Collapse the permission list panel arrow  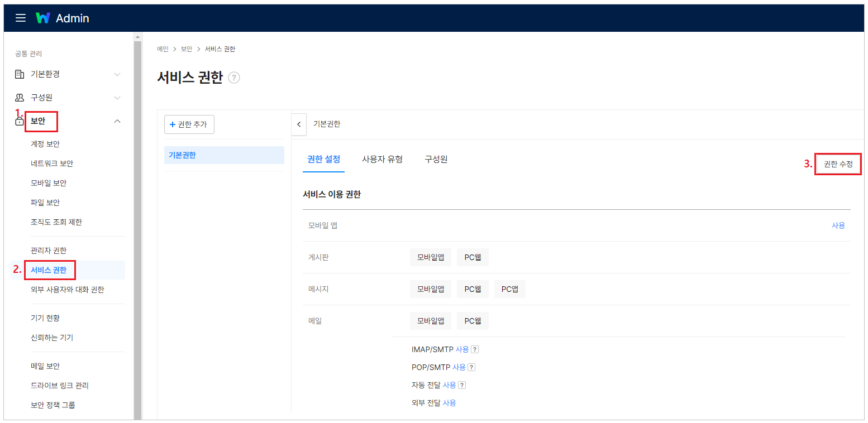pyautogui.click(x=299, y=124)
